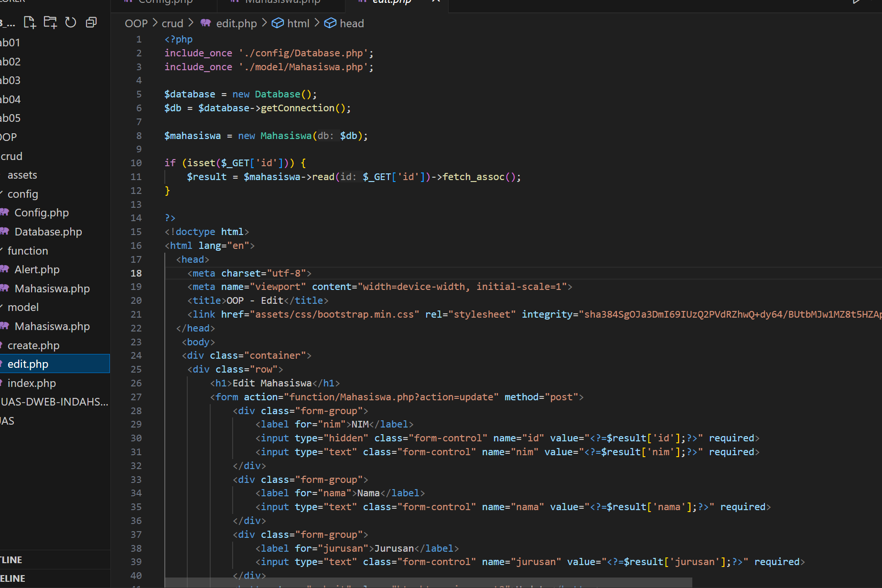The image size is (882, 588).
Task: Collapse the model folder in file tree
Action: click(23, 308)
